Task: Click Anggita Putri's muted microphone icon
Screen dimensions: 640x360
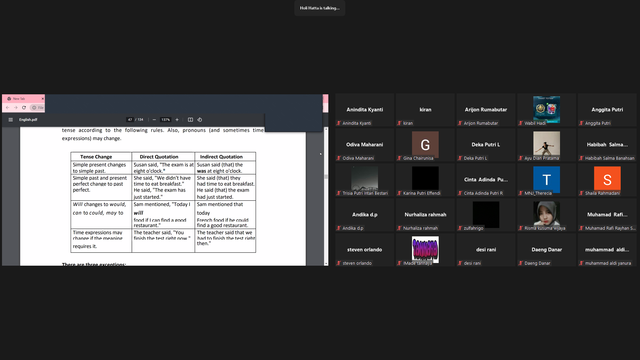Action: 581,123
